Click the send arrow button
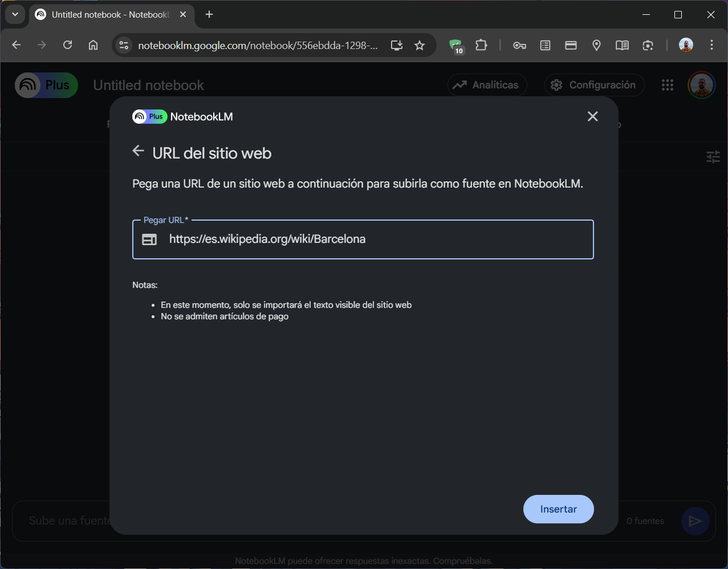This screenshot has height=569, width=728. tap(695, 521)
